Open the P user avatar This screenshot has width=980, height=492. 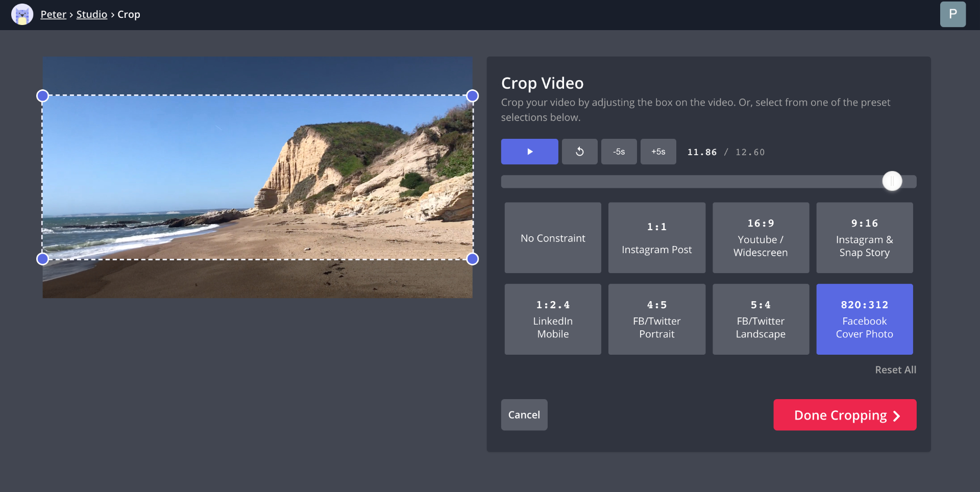[952, 14]
